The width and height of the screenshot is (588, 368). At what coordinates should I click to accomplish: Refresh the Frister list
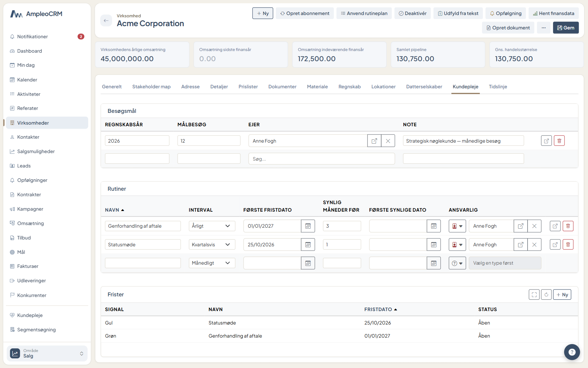coord(546,294)
